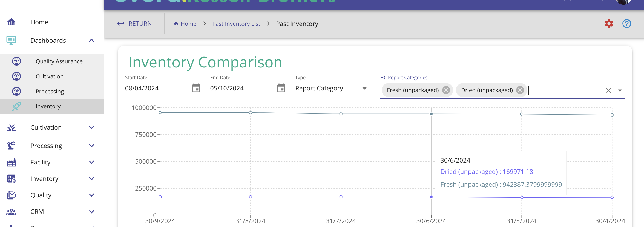
Task: Expand the Inventory menu chevron
Action: (91, 179)
